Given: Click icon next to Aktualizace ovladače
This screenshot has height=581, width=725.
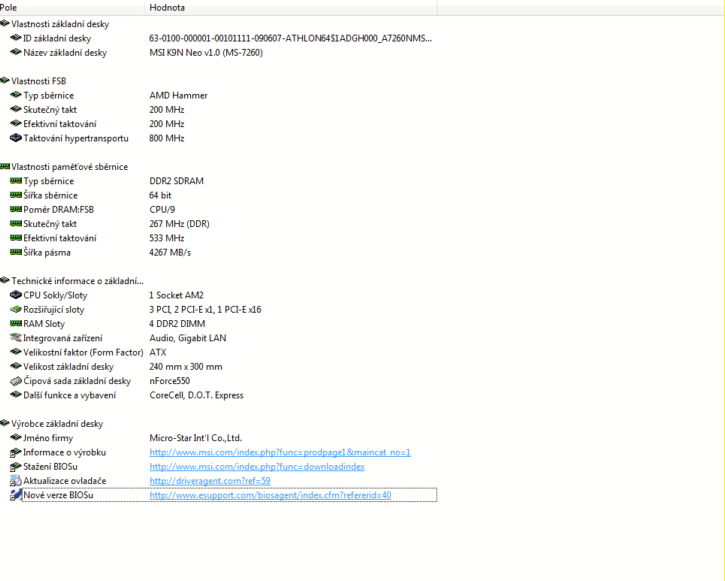Looking at the screenshot, I should (x=16, y=481).
